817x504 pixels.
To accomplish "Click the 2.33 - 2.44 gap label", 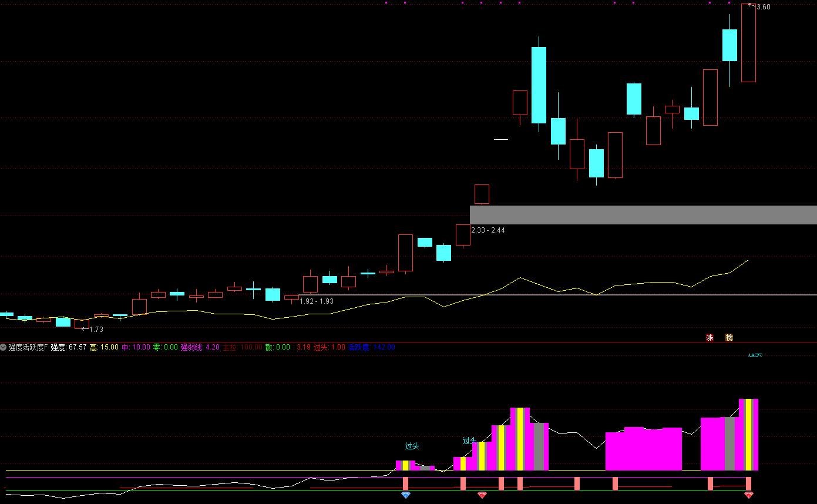I will (x=488, y=230).
